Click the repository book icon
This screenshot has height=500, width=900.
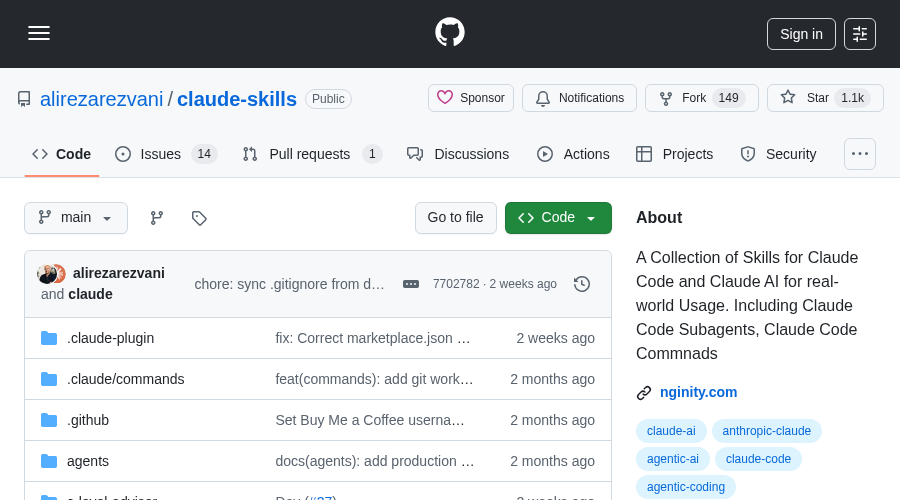[24, 99]
